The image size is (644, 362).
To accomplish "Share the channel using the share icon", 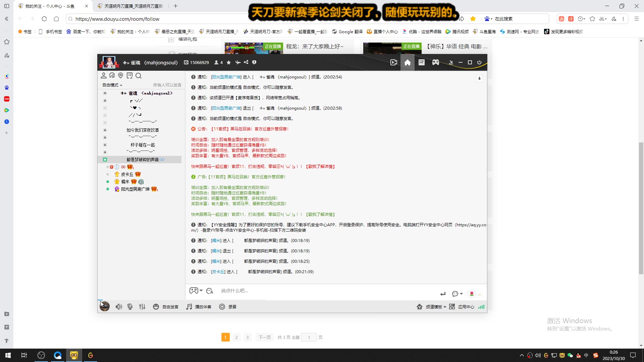I will pyautogui.click(x=246, y=62).
